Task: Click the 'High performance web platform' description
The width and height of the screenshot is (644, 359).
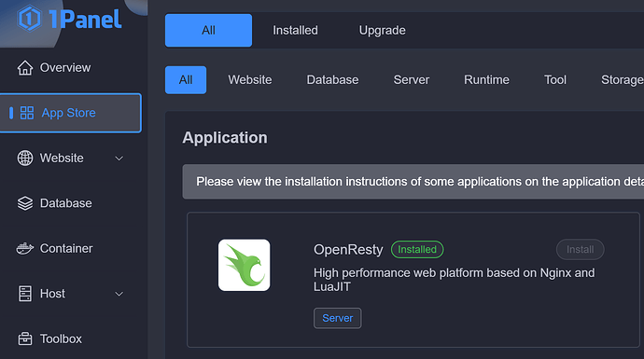Action: (x=455, y=280)
